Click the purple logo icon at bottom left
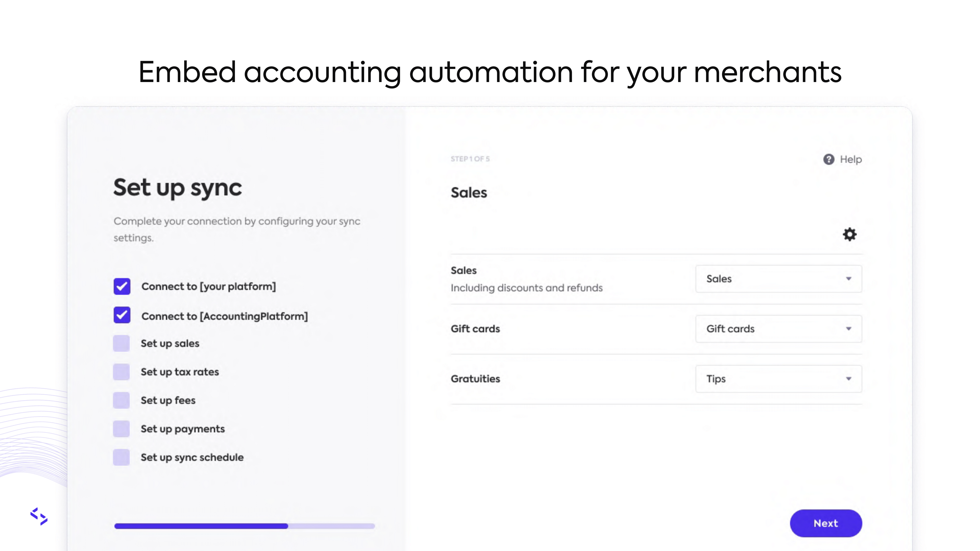 [39, 516]
